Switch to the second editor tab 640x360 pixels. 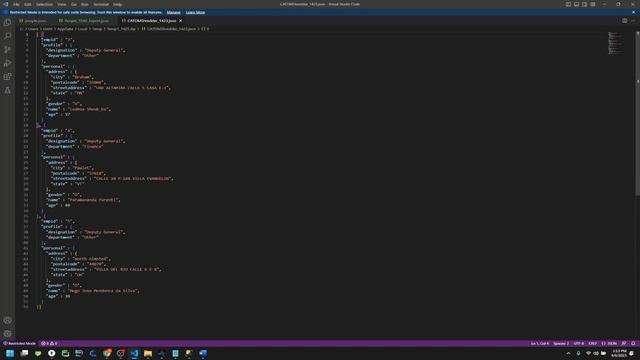coord(86,20)
